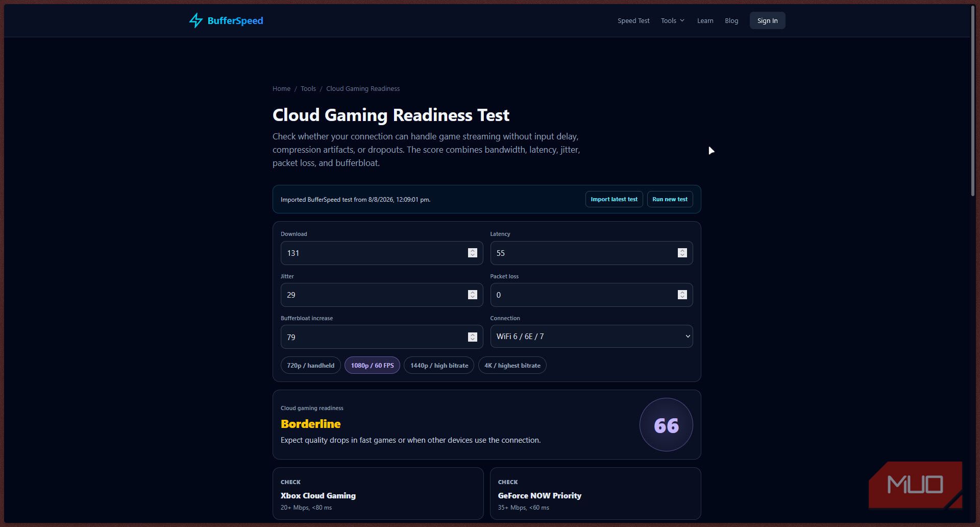Select the 1440p / high bitrate preset
The height and width of the screenshot is (527, 980).
click(439, 365)
